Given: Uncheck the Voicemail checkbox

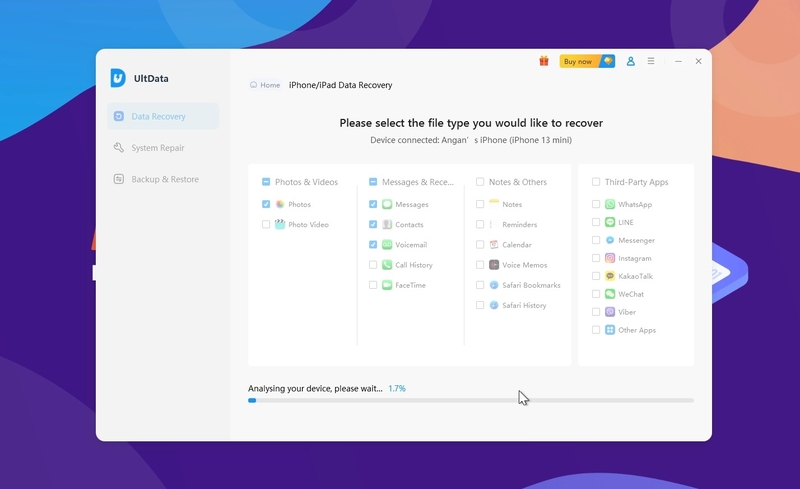Looking at the screenshot, I should coord(373,244).
